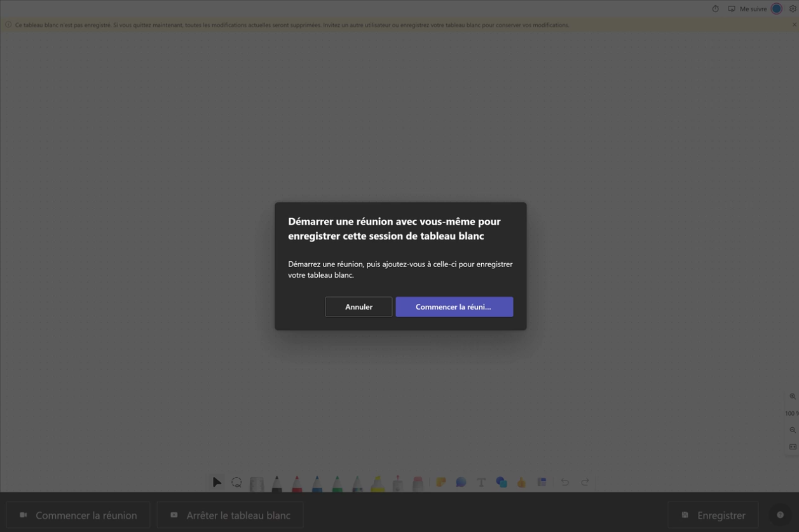The height and width of the screenshot is (532, 799).
Task: Select the text tool
Action: 481,482
